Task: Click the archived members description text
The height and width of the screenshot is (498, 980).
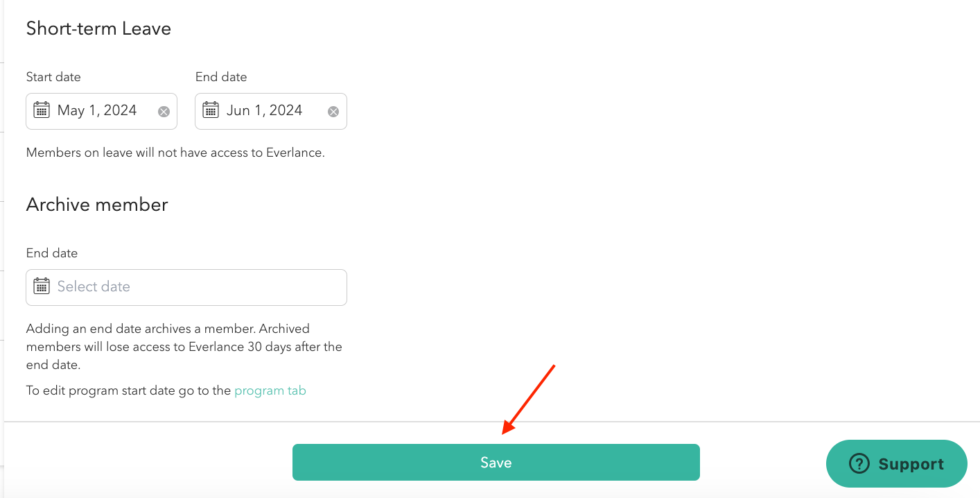Action: [x=184, y=346]
